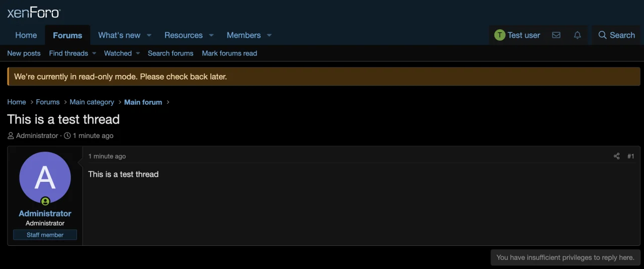The width and height of the screenshot is (644, 269).
Task: Click the Administrator author link under the title
Action: coord(37,136)
